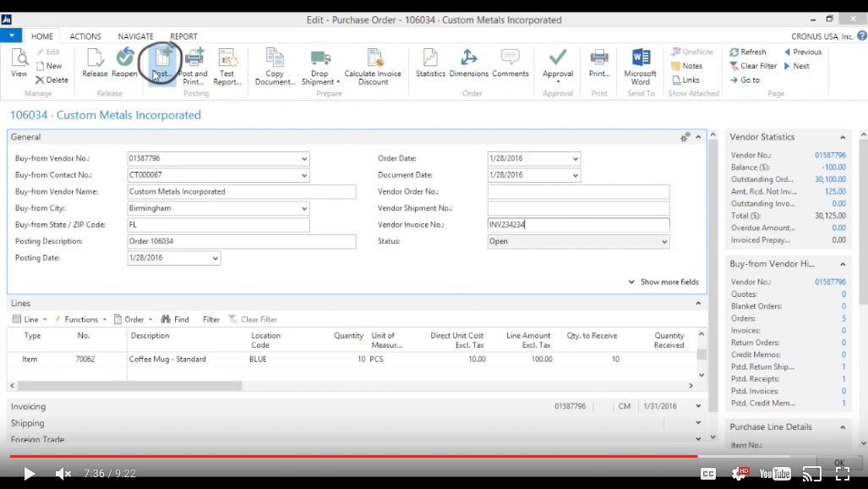Screen dimensions: 868x489
Task: Open the Outstanding Orders value 30,100.00
Action: [830, 179]
